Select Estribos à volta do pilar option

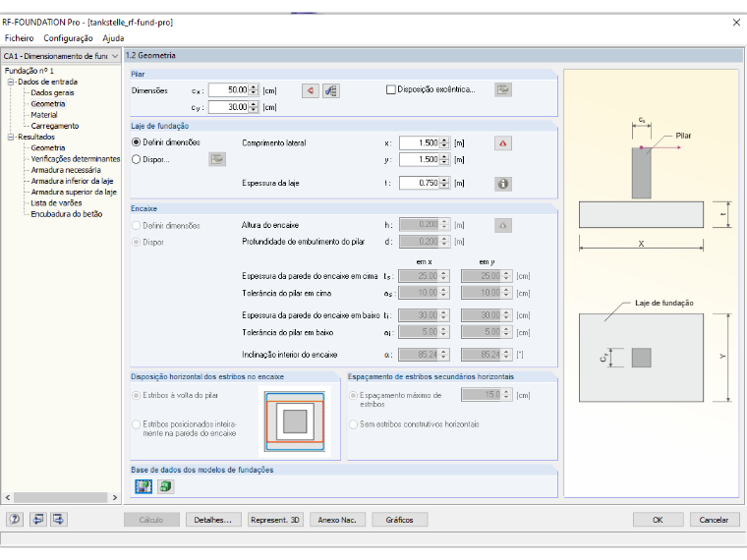coord(137,395)
